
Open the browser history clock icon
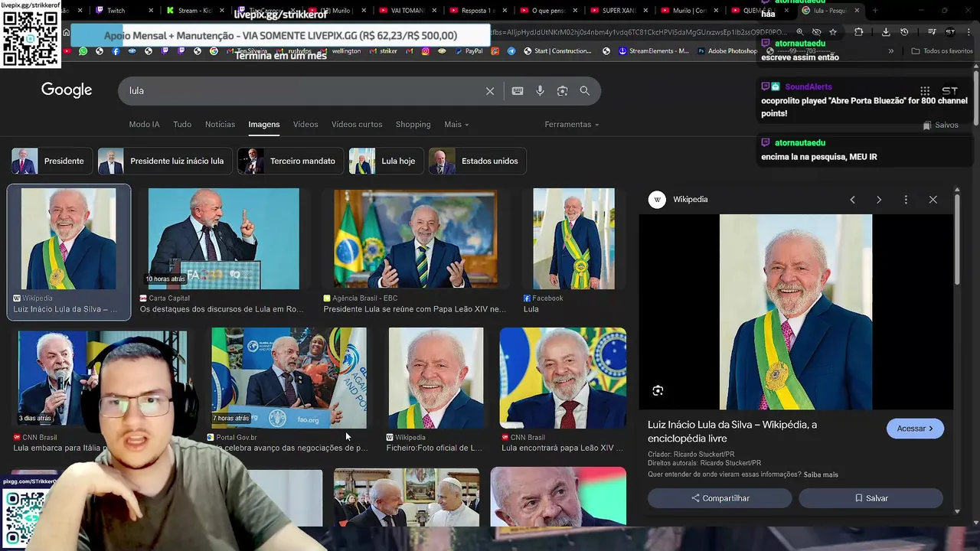click(x=904, y=32)
